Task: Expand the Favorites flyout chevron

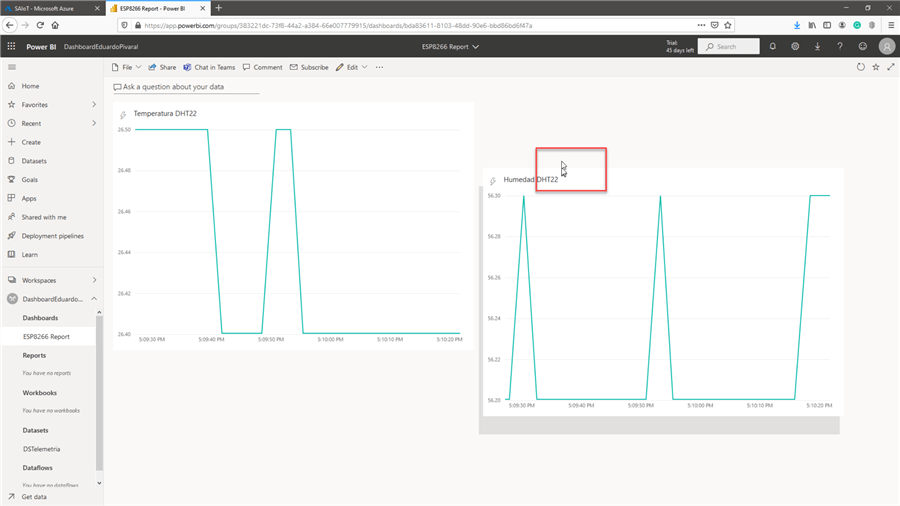Action: pyautogui.click(x=94, y=105)
